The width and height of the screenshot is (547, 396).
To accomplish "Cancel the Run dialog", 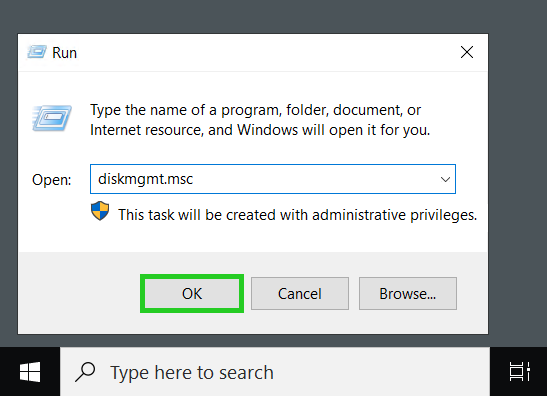I will pos(300,293).
